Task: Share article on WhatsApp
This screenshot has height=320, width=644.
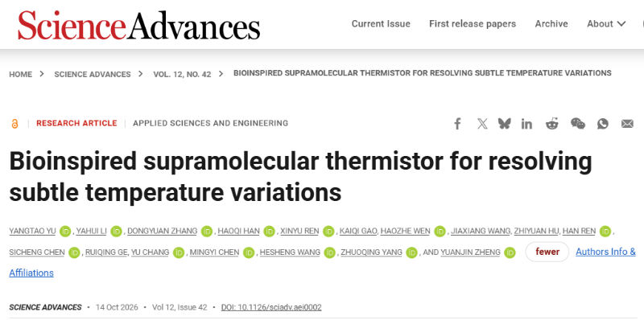Action: point(602,124)
